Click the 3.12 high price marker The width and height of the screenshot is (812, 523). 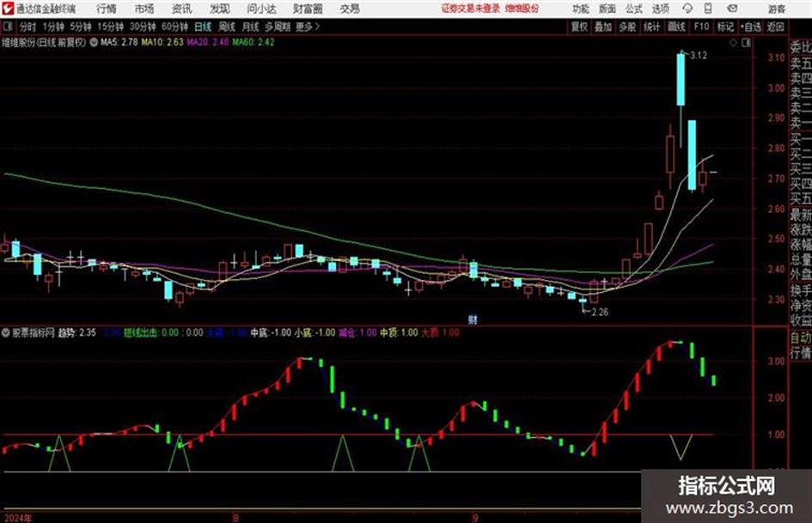pyautogui.click(x=698, y=56)
